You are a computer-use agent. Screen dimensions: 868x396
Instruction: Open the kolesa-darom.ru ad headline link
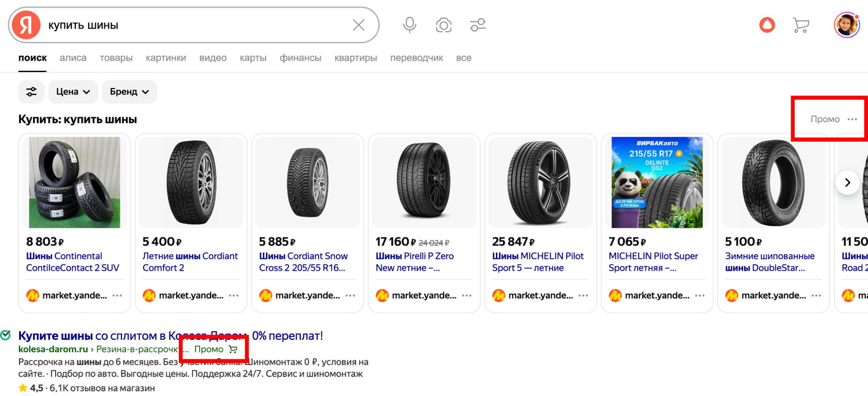pyautogui.click(x=170, y=336)
